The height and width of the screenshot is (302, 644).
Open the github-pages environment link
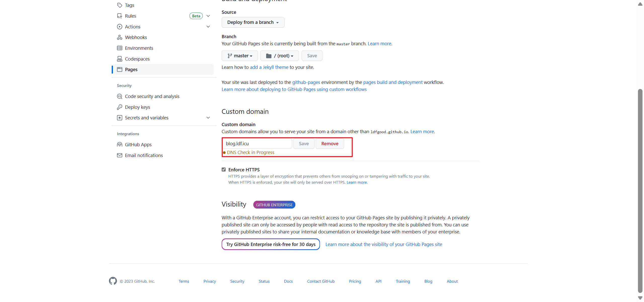click(x=306, y=82)
